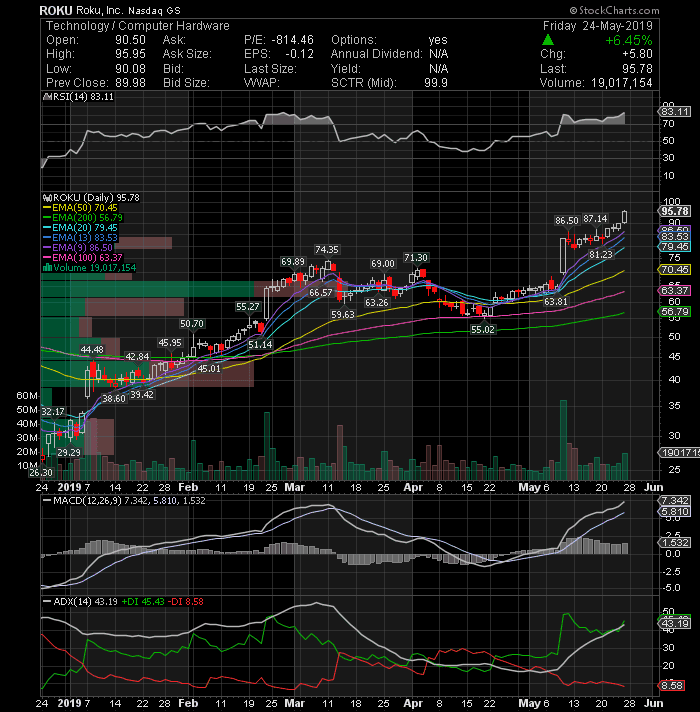700x712 pixels.
Task: Click the 69.89 price annotation near March
Action: [x=293, y=262]
